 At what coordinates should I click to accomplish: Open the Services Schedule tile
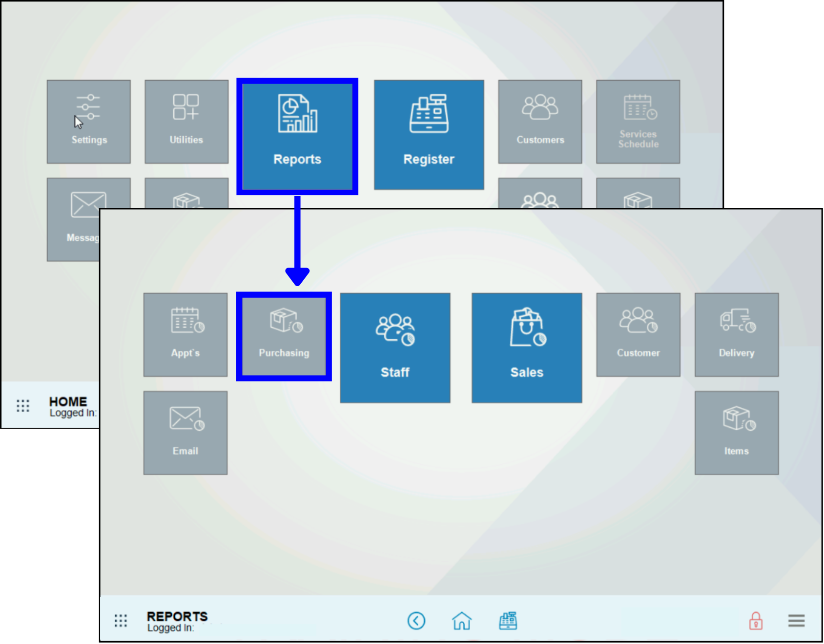coord(638,121)
